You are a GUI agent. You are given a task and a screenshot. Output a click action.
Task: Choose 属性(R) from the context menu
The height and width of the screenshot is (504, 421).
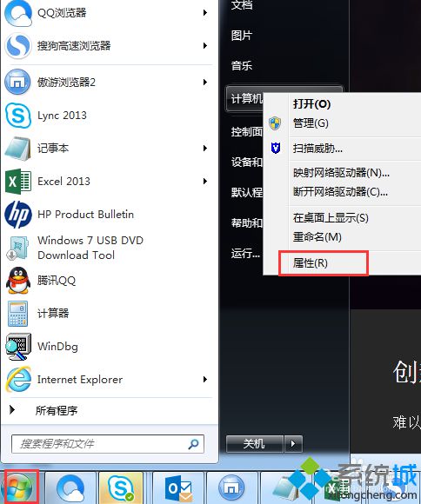tap(311, 263)
